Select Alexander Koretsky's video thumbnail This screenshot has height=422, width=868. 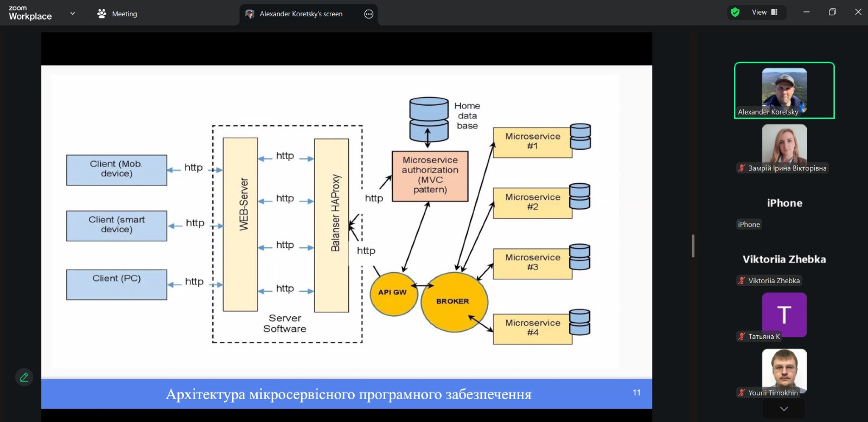(784, 90)
